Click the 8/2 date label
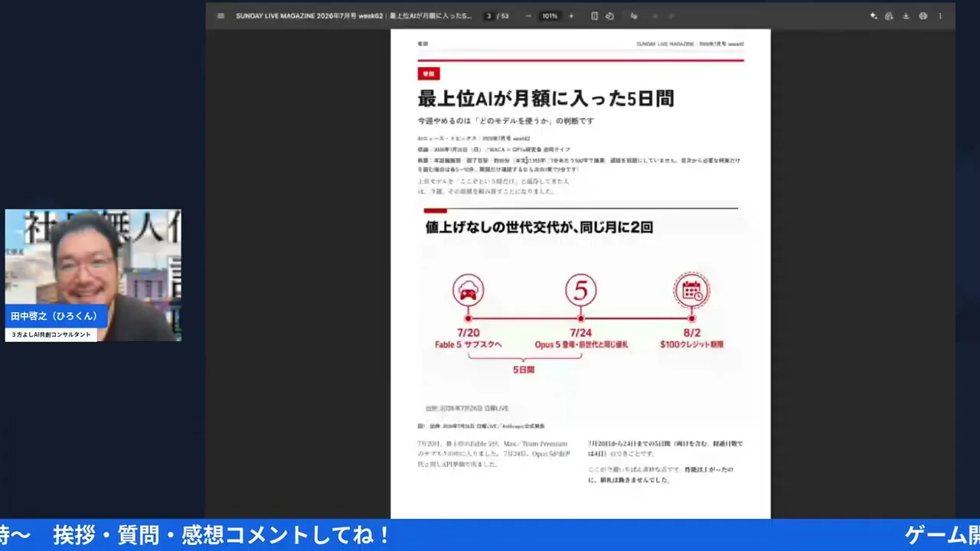Image resolution: width=980 pixels, height=551 pixels. (x=691, y=333)
